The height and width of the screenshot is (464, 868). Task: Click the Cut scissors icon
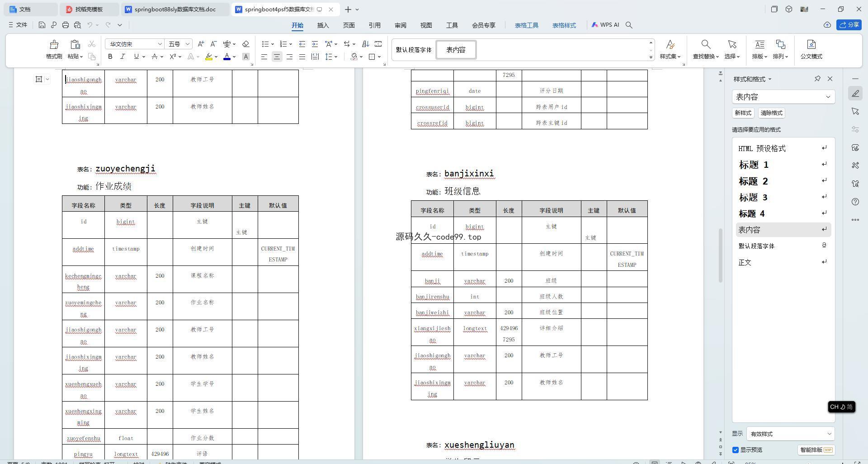pos(92,44)
